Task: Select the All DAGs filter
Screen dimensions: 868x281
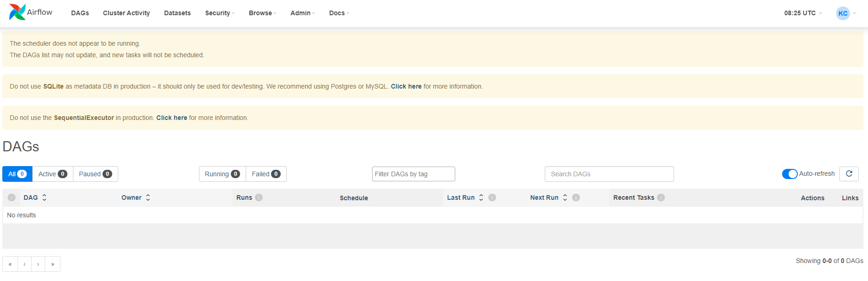Action: click(17, 174)
